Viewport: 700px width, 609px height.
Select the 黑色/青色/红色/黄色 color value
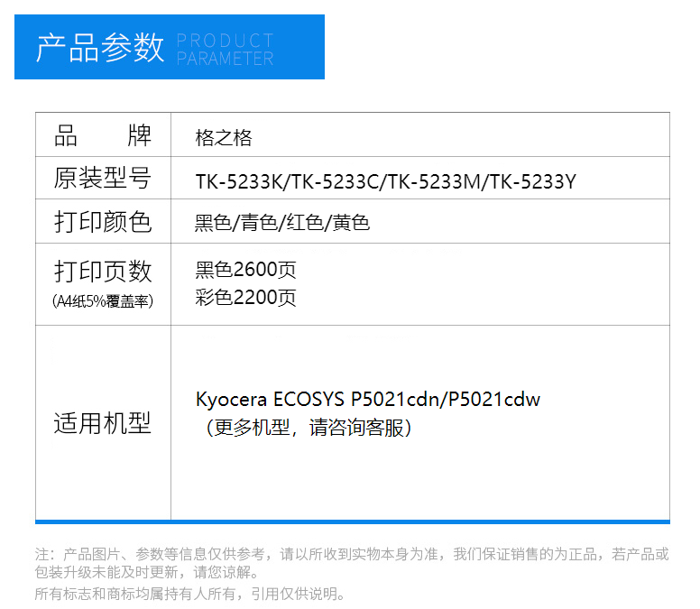point(282,222)
